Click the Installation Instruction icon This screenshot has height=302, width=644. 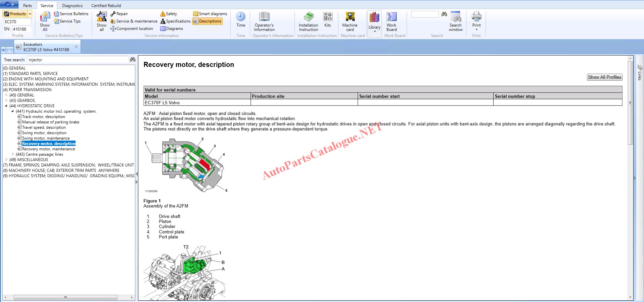(308, 17)
